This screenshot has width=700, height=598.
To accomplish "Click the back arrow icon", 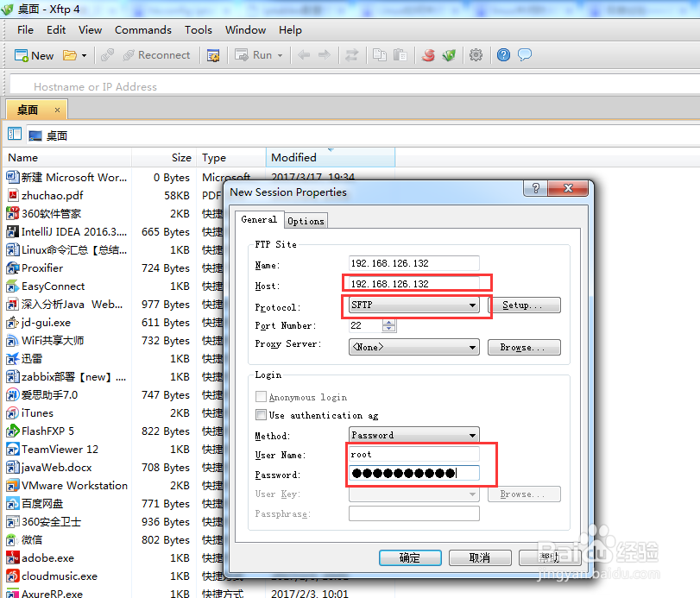I will tap(304, 55).
